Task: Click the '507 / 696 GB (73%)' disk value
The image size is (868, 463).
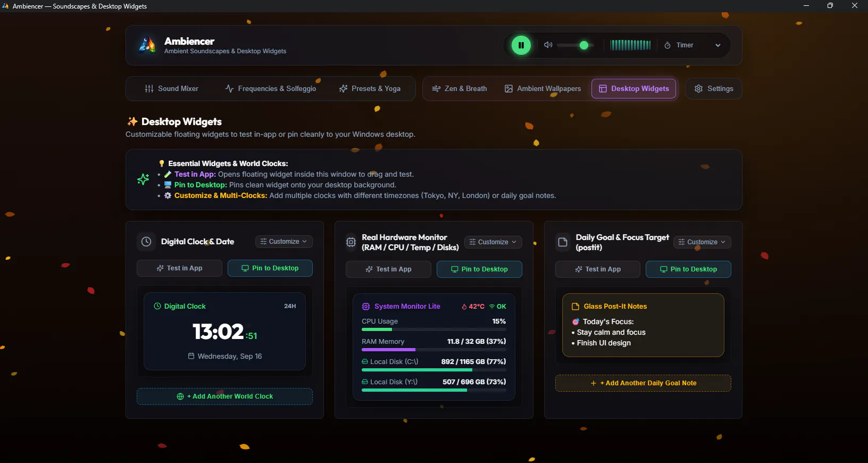Action: (x=474, y=382)
